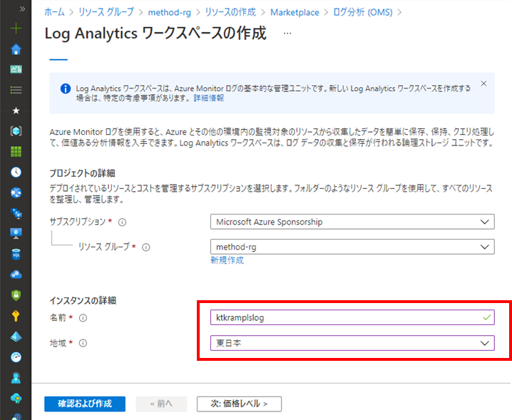This screenshot has height=420, width=512.
Task: Open 詳細情報 link in info banner
Action: pyautogui.click(x=209, y=98)
